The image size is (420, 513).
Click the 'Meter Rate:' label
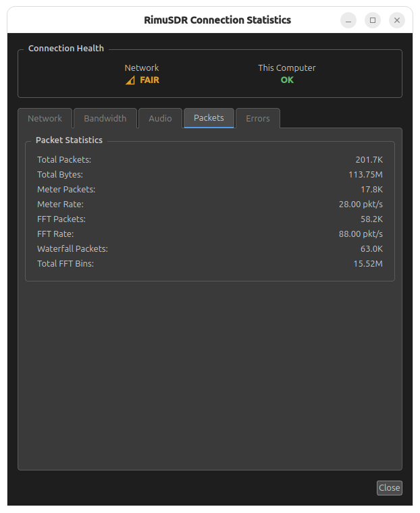pyautogui.click(x=60, y=204)
